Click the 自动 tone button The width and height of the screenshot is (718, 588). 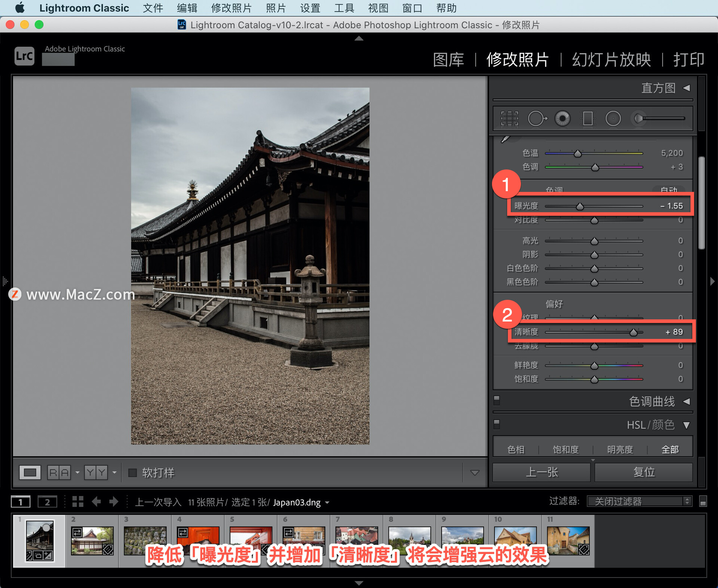click(x=669, y=190)
